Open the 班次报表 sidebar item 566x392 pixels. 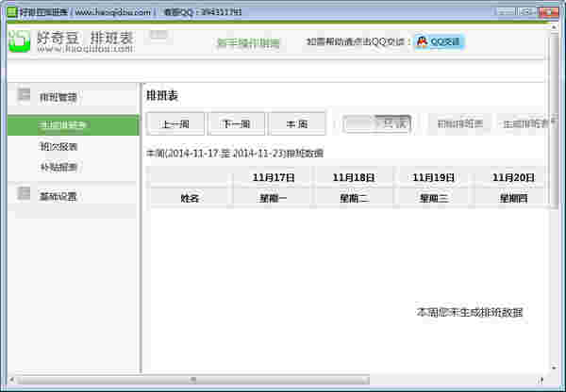click(58, 146)
